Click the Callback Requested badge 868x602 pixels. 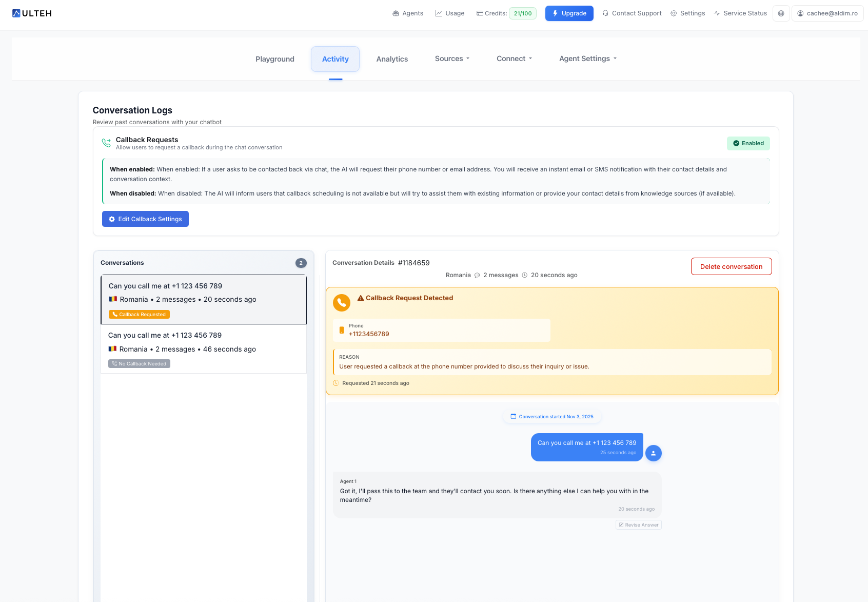click(x=139, y=314)
